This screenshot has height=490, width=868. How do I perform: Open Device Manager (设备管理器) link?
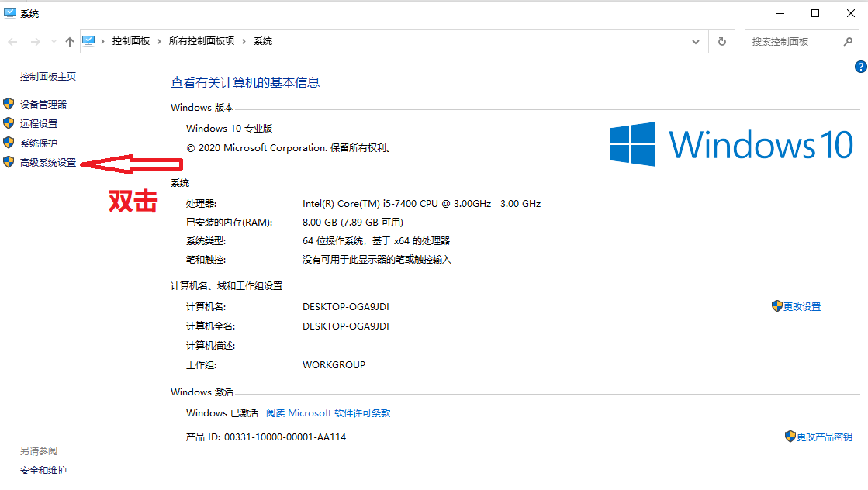click(x=43, y=104)
